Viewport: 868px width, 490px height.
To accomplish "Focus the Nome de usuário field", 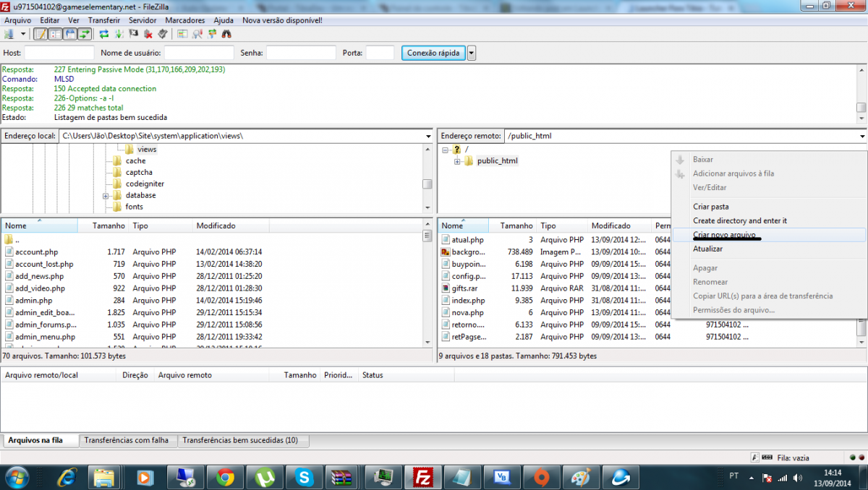I will coord(199,53).
